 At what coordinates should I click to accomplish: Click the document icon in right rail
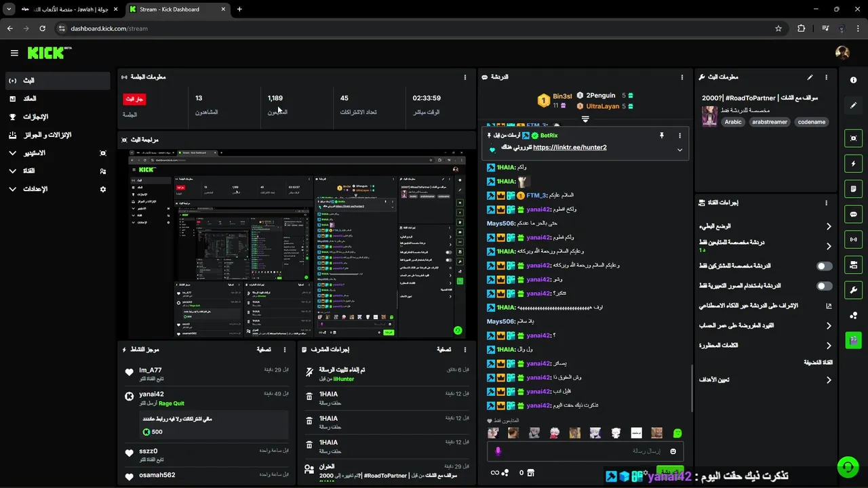(x=853, y=188)
